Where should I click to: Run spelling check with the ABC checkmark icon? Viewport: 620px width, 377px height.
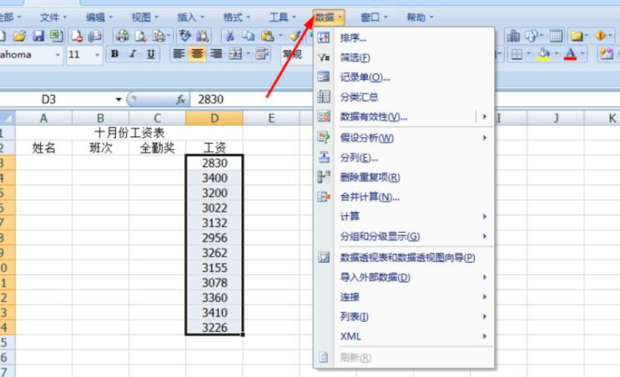[x=184, y=36]
